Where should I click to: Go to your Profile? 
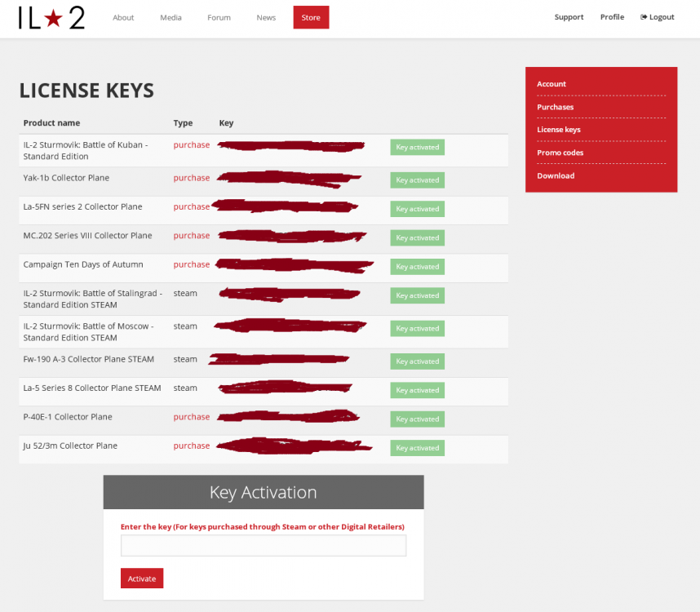click(612, 16)
